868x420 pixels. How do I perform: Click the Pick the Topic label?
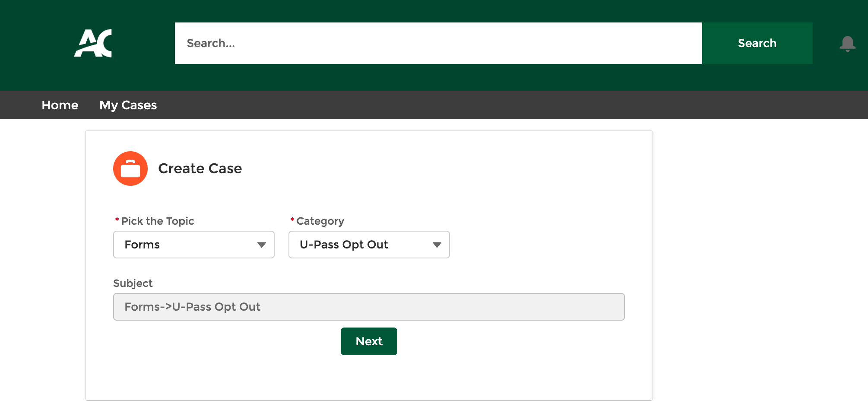coord(158,221)
